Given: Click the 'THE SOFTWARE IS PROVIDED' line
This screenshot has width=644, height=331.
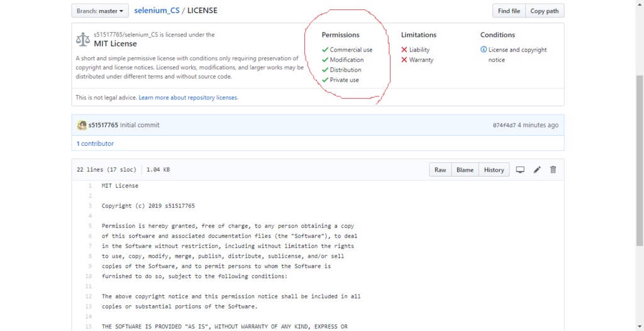Looking at the screenshot, I should (x=225, y=327).
